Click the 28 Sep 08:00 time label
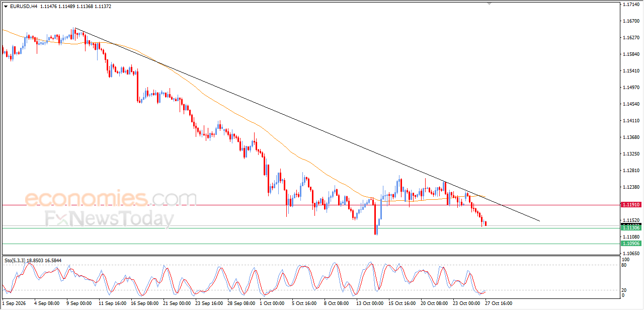The image size is (644, 310). tap(242, 303)
